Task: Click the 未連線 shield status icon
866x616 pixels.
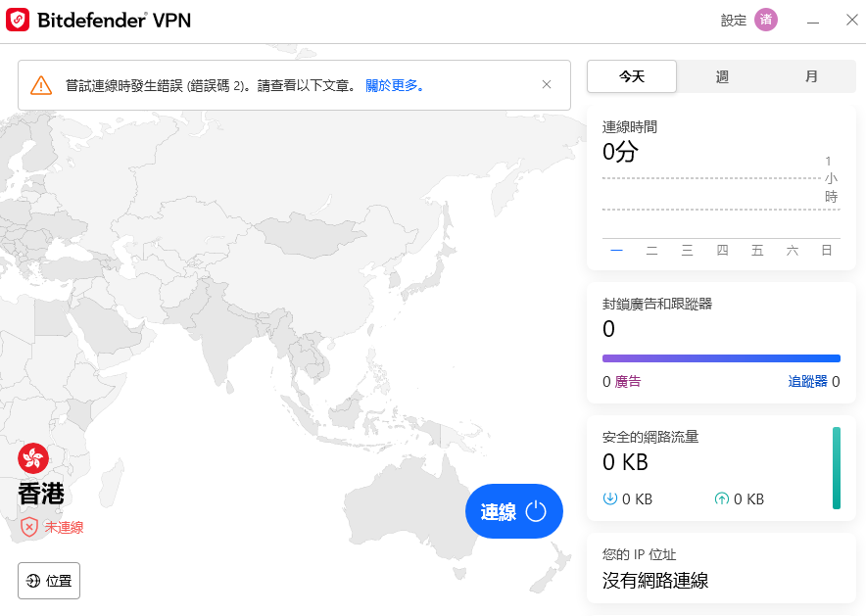Action: coord(28,527)
